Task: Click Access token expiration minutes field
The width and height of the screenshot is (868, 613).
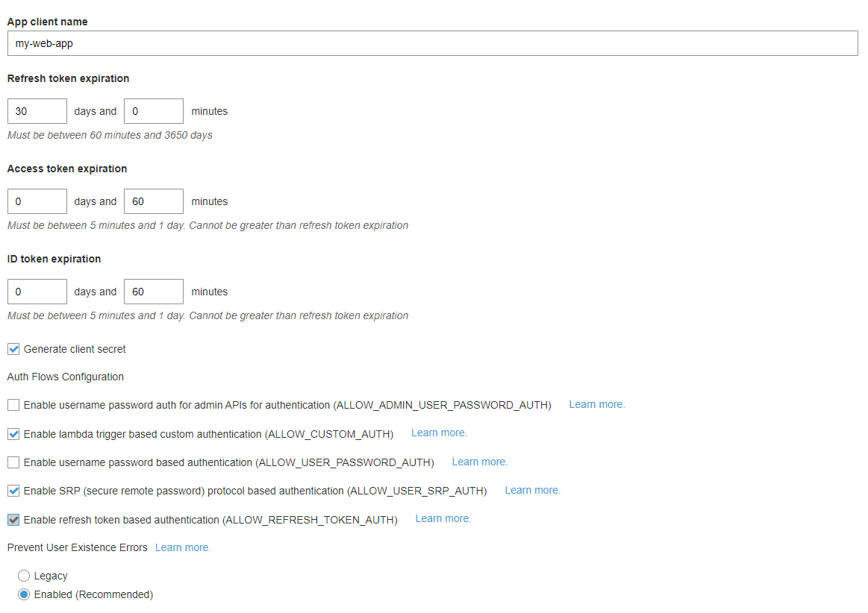Action: (x=153, y=201)
